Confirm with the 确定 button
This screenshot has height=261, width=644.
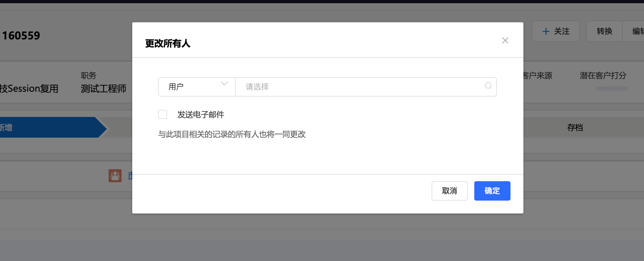pos(492,191)
